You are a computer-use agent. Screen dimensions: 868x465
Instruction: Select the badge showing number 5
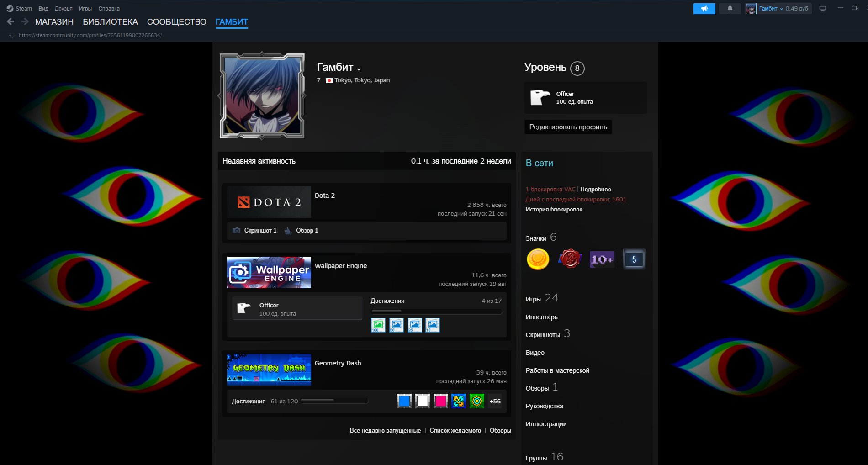(x=634, y=259)
